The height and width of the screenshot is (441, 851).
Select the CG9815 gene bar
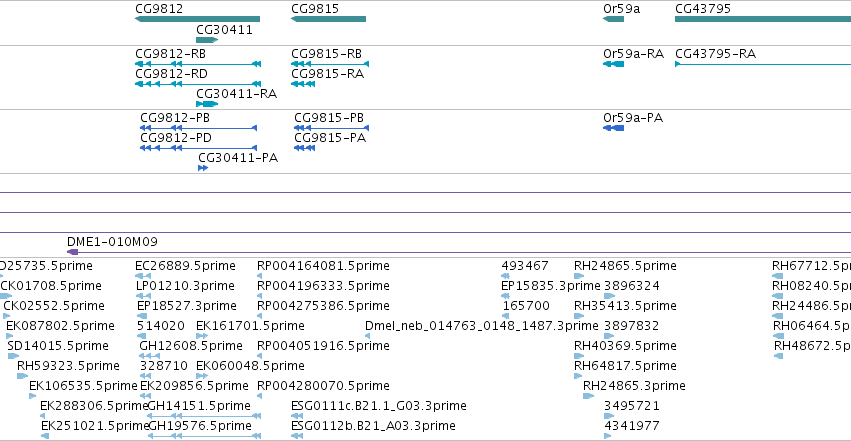tap(328, 19)
